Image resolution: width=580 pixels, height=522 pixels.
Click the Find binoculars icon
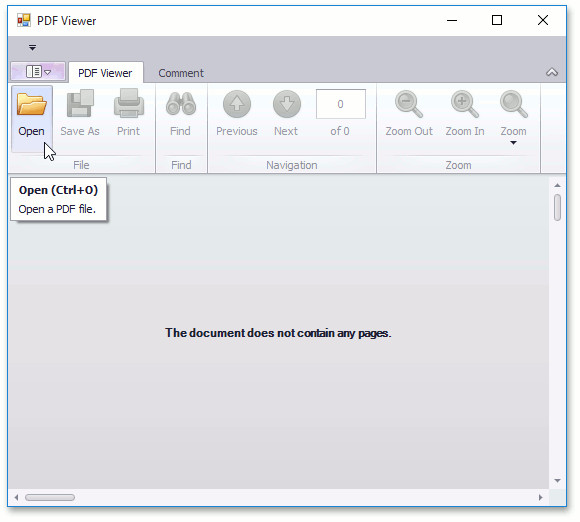pos(181,103)
